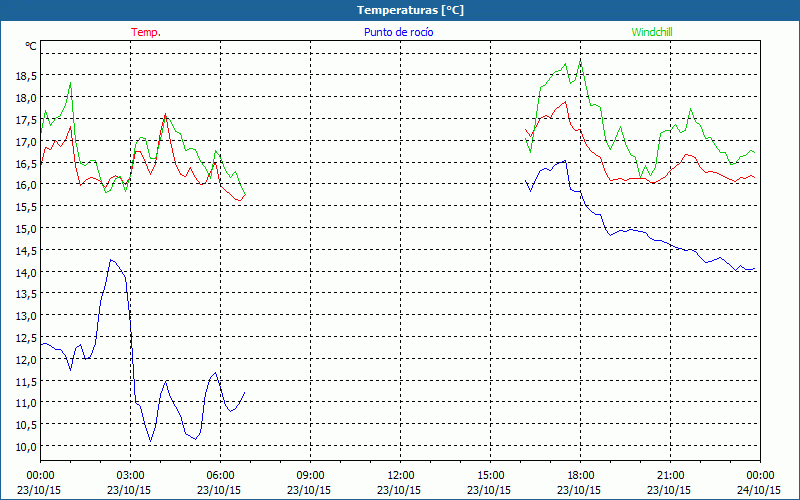Viewport: 800px width, 500px height.
Task: Click the 15,0 y-axis value
Action: click(26, 229)
